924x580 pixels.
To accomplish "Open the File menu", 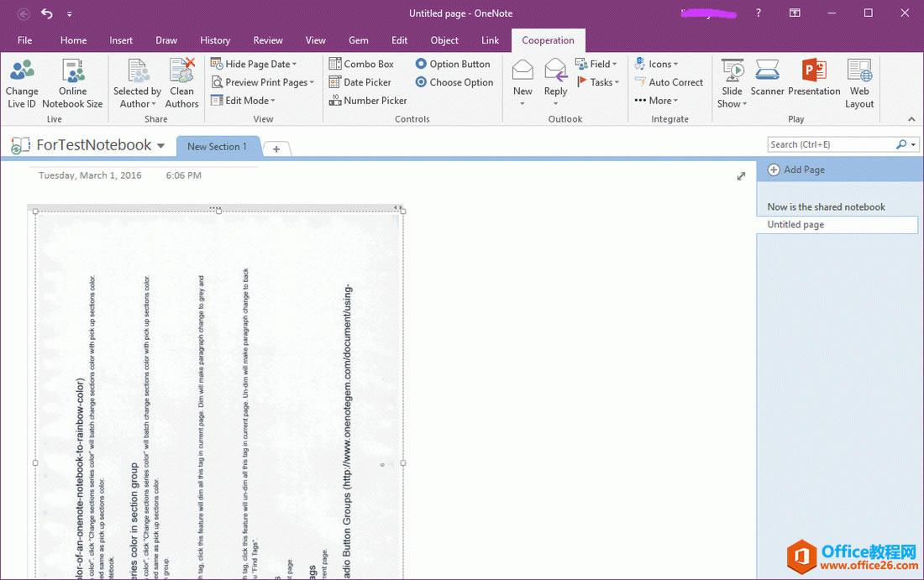I will pos(24,40).
